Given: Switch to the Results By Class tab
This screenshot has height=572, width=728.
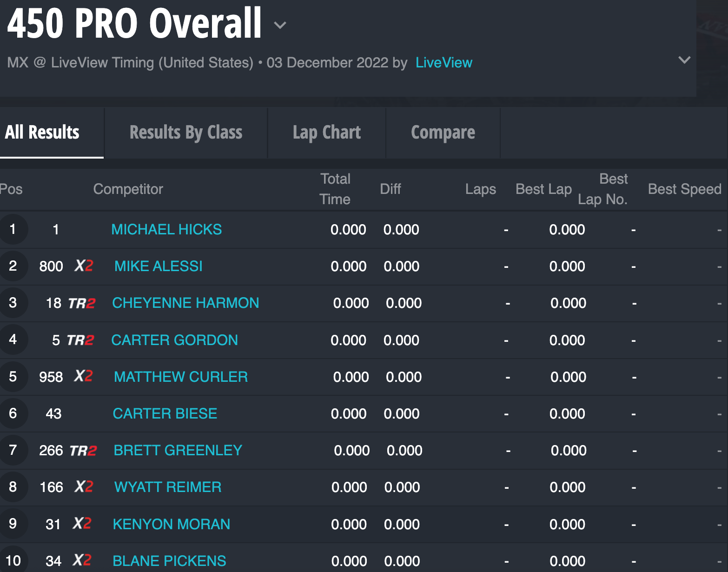Looking at the screenshot, I should (185, 133).
